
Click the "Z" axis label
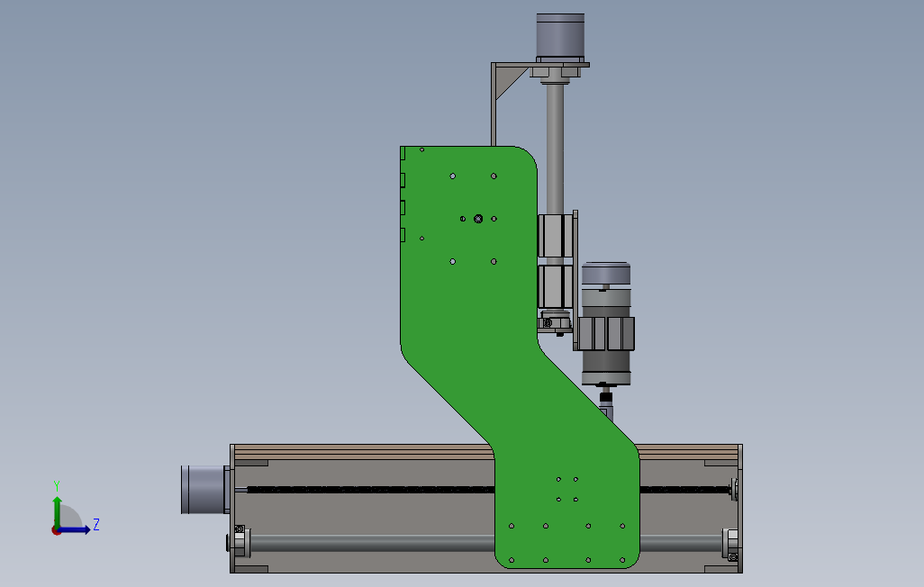coord(96,525)
